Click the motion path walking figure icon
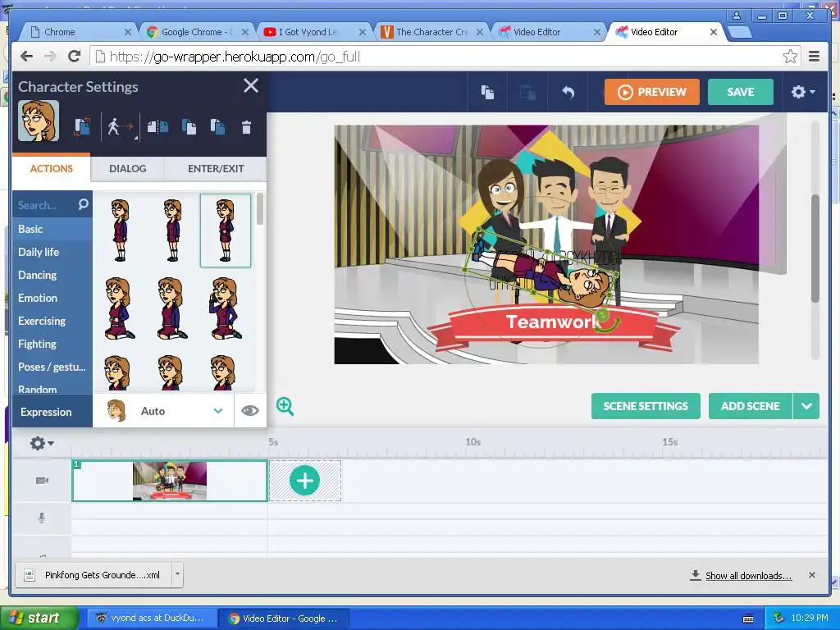 point(119,127)
